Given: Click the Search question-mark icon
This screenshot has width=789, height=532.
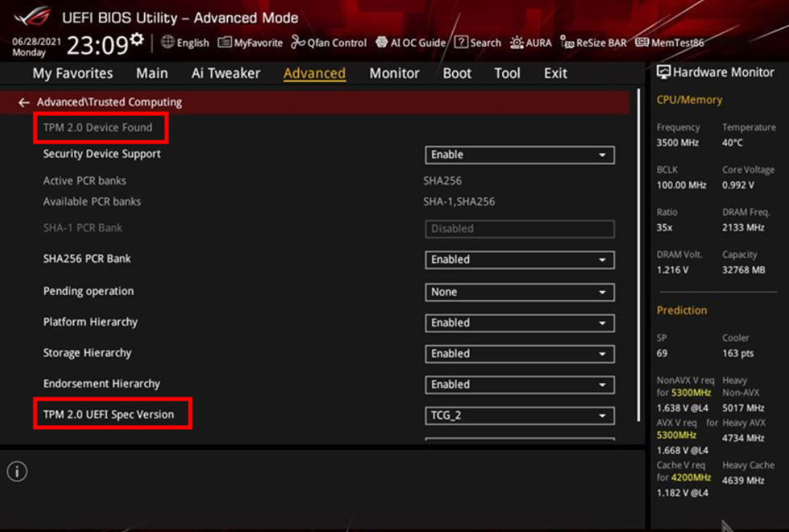Looking at the screenshot, I should pyautogui.click(x=461, y=42).
